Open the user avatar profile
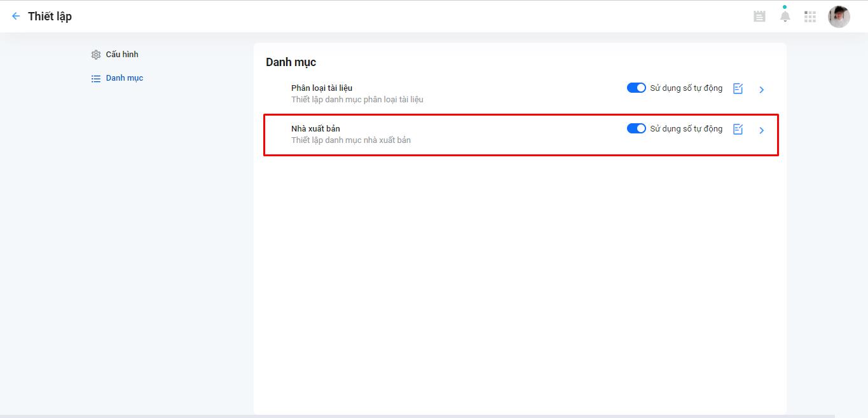The image size is (868, 418). click(x=839, y=17)
